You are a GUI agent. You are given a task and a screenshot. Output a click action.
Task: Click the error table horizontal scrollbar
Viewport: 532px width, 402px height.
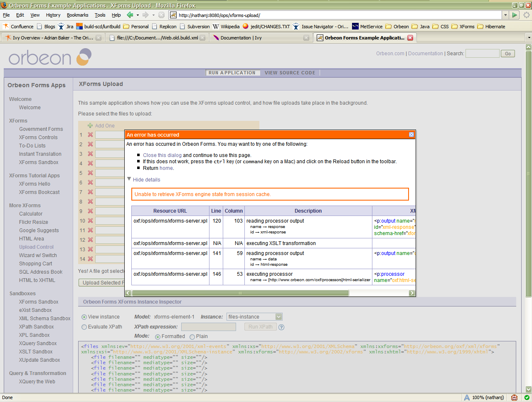(240, 293)
